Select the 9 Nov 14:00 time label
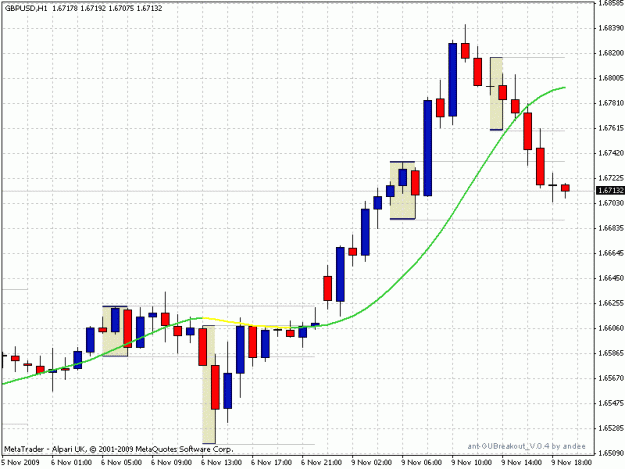The image size is (625, 469). click(522, 463)
